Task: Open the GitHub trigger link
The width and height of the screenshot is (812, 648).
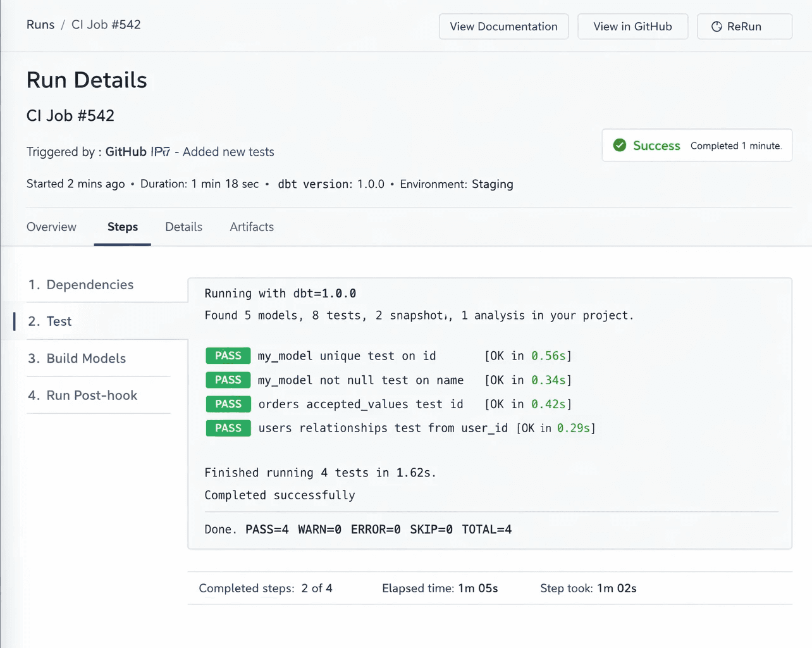Action: tap(138, 152)
